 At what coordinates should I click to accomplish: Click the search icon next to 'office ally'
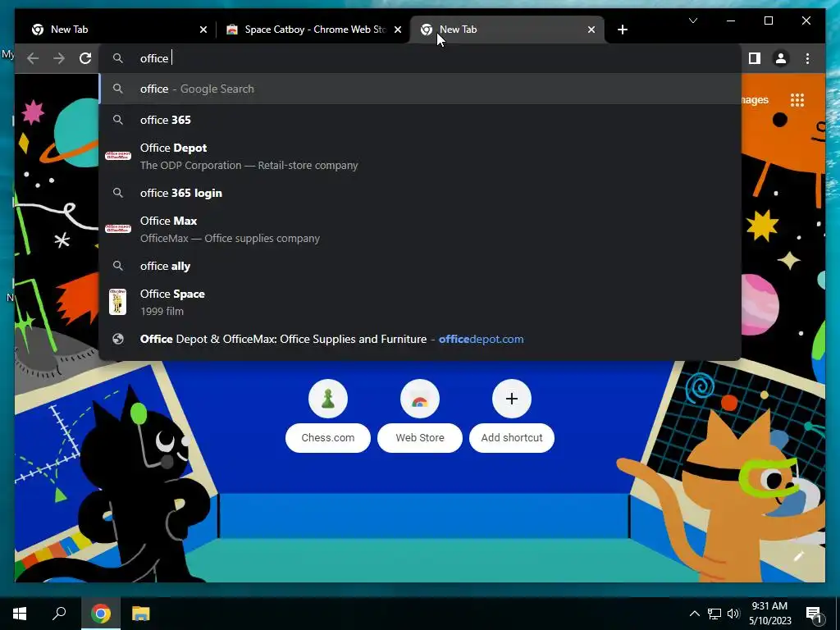coord(118,267)
